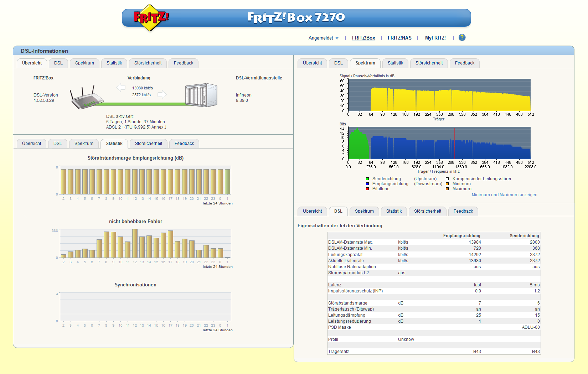Screen dimensions: 588x374
Task: Click Minimum und Maximum anzeigen link
Action: click(x=504, y=195)
